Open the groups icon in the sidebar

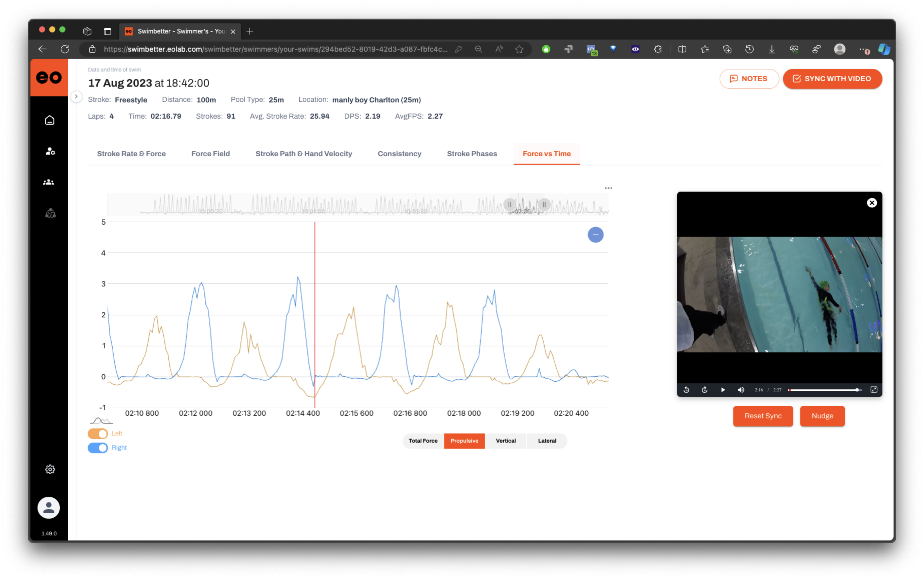point(49,182)
